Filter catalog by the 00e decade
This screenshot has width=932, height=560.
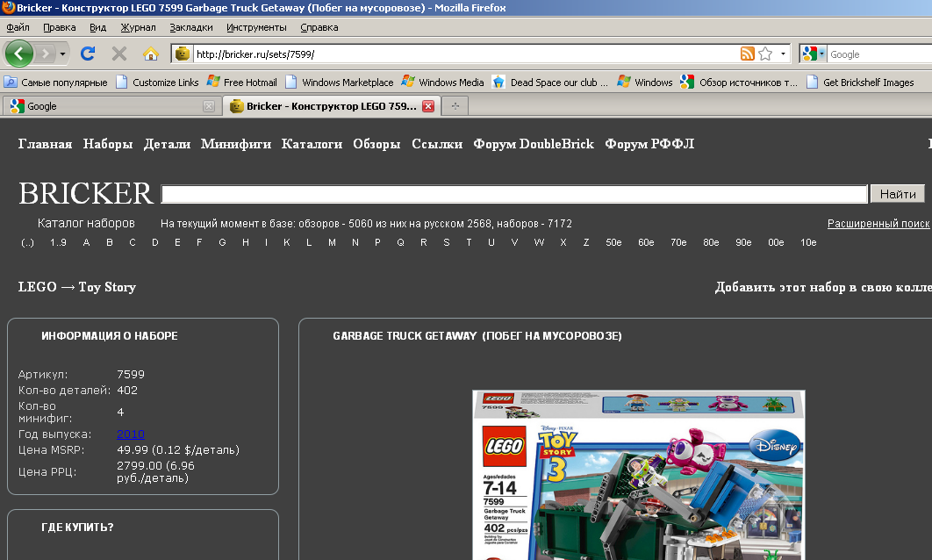[x=776, y=242]
